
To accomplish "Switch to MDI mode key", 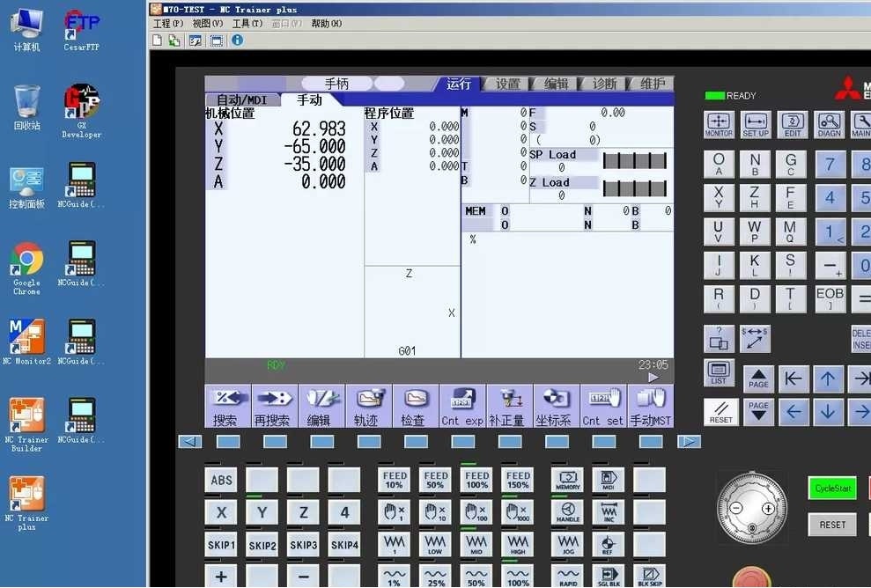I will click(x=609, y=480).
